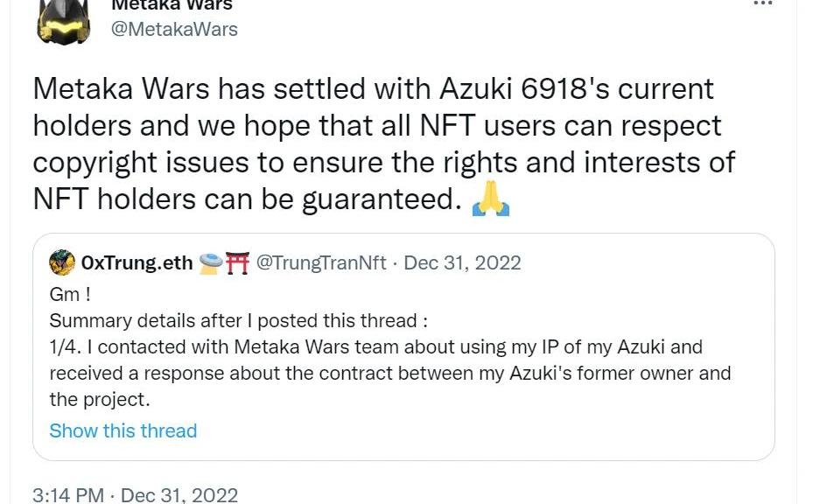This screenshot has height=504, width=813.
Task: Click the 0xTrung.eth profile avatar
Action: [x=62, y=262]
